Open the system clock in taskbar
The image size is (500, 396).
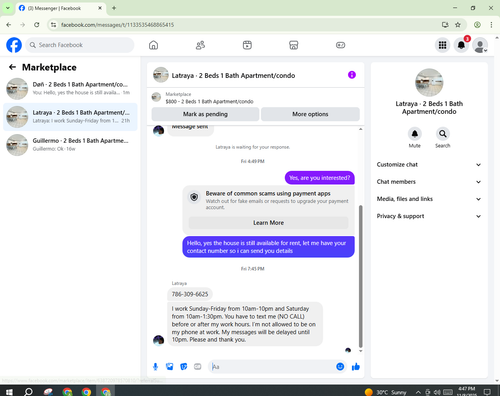click(x=467, y=392)
